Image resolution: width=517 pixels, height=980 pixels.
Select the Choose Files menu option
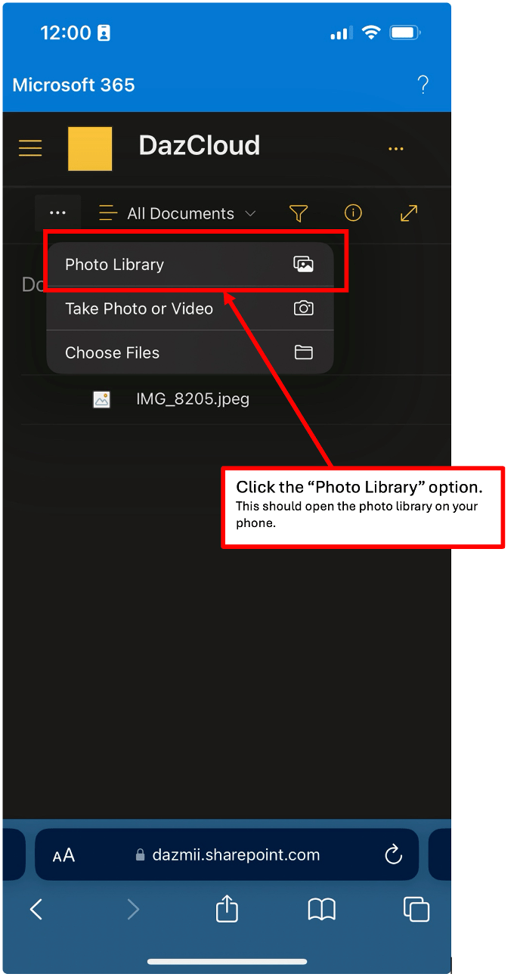(x=189, y=352)
